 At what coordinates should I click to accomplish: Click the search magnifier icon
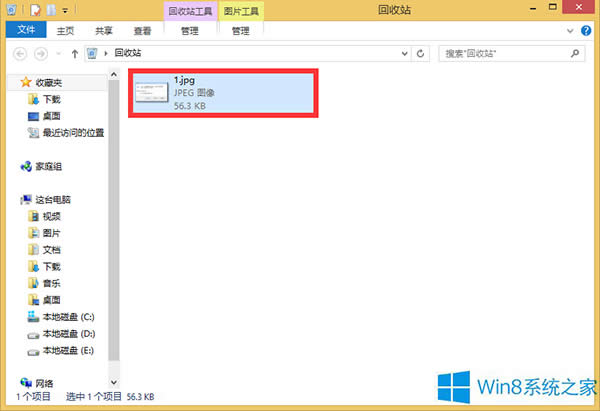[x=574, y=54]
